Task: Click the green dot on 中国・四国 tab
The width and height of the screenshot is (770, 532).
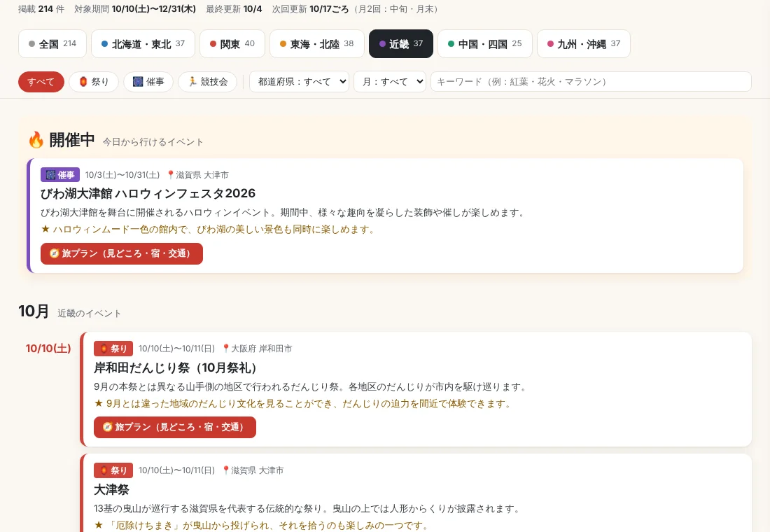Action: point(451,44)
